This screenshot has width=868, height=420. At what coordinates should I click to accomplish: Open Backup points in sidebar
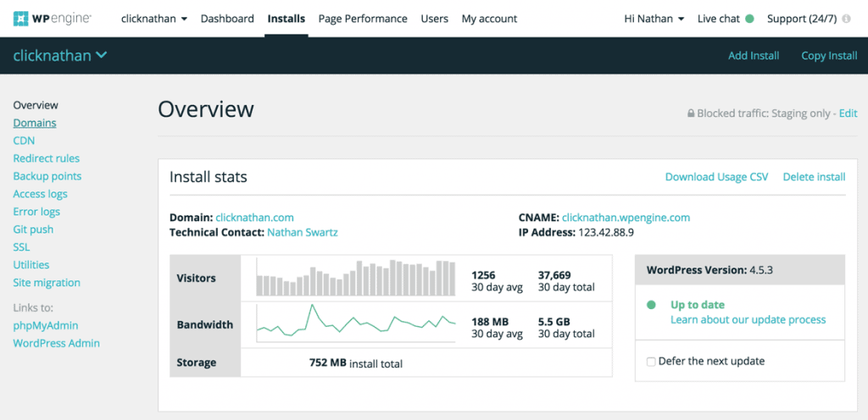tap(47, 176)
